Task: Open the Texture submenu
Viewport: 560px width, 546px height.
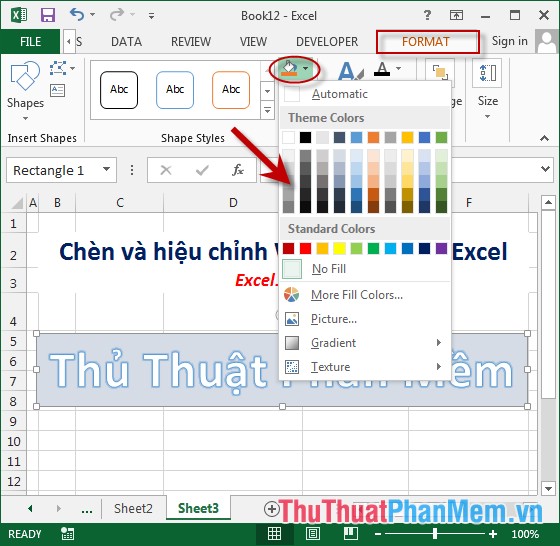Action: pyautogui.click(x=365, y=367)
